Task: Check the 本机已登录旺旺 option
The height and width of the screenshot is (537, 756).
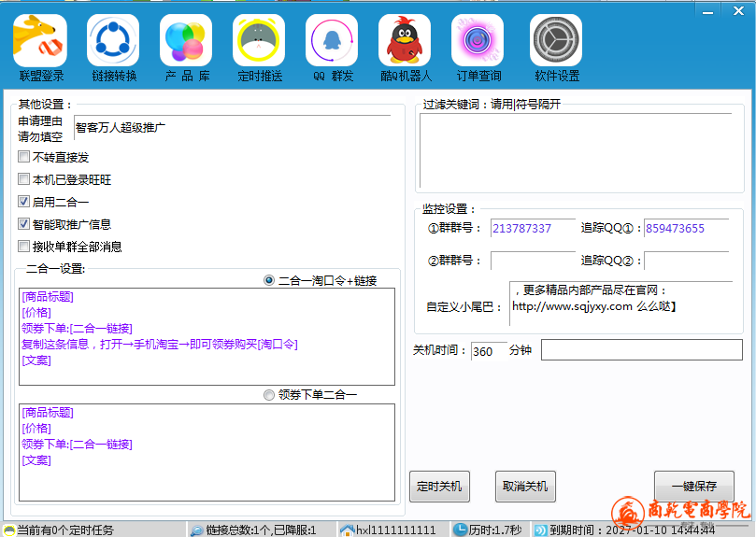Action: [24, 179]
